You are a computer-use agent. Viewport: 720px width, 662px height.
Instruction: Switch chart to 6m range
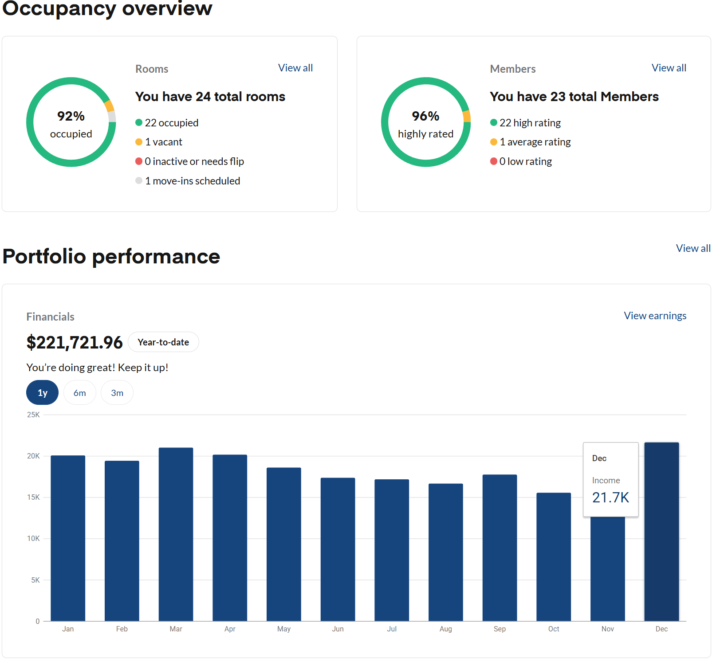[80, 393]
